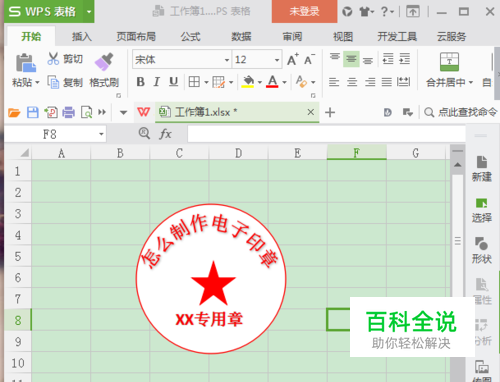Open the 页面布局 tab
Viewport: 500px width, 382px height.
click(136, 36)
